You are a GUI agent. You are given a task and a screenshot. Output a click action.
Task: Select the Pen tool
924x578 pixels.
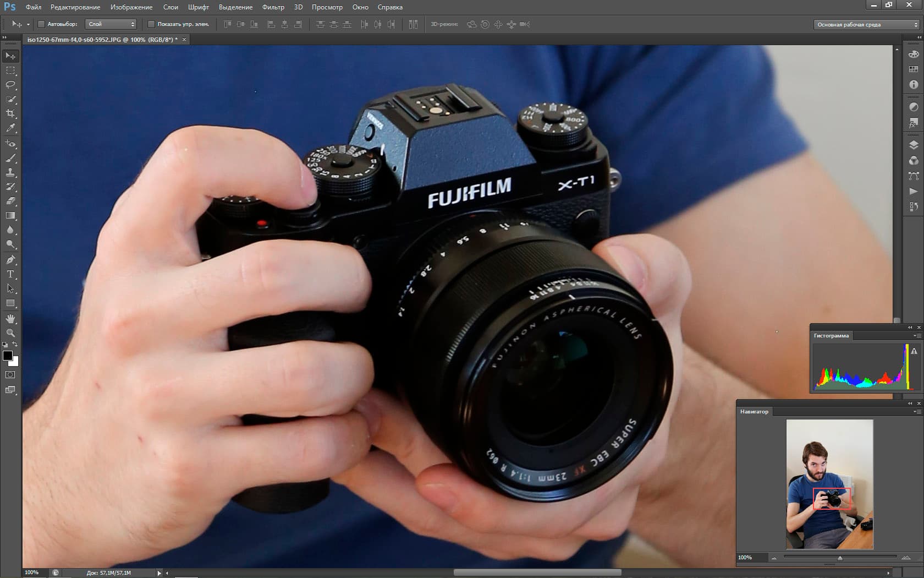pos(10,260)
